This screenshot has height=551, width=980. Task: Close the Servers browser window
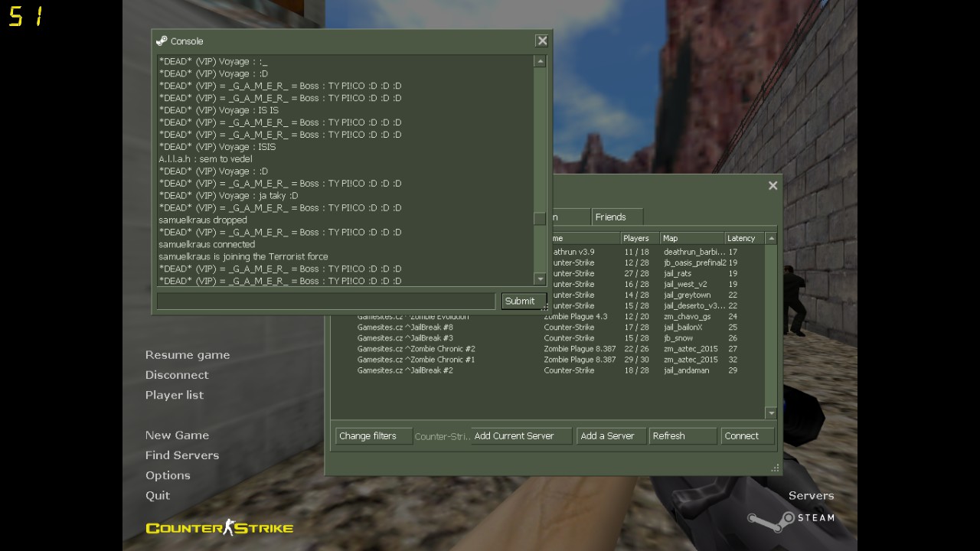point(773,185)
